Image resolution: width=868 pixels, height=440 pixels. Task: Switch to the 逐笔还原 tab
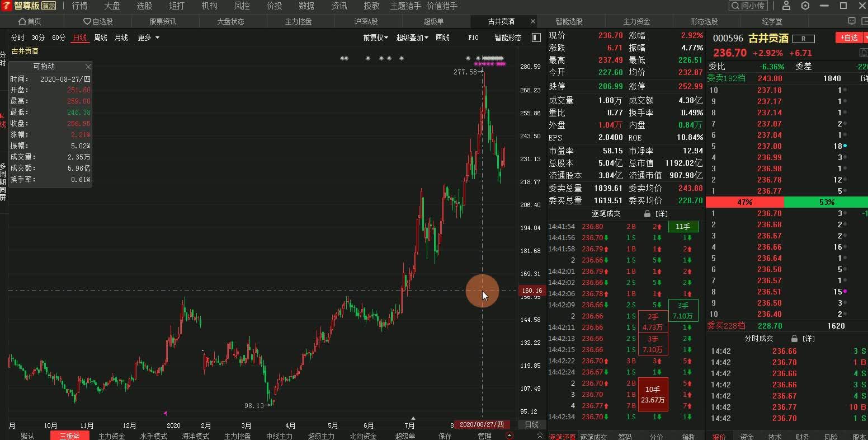(x=562, y=437)
